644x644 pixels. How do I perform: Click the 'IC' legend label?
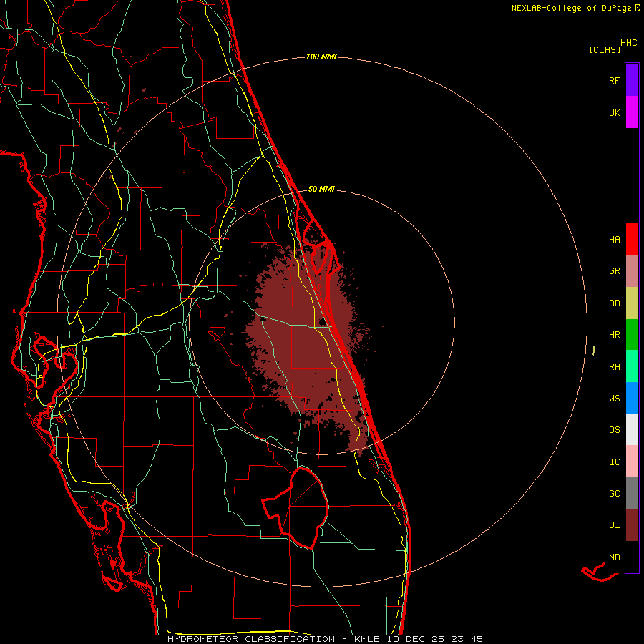(x=614, y=462)
